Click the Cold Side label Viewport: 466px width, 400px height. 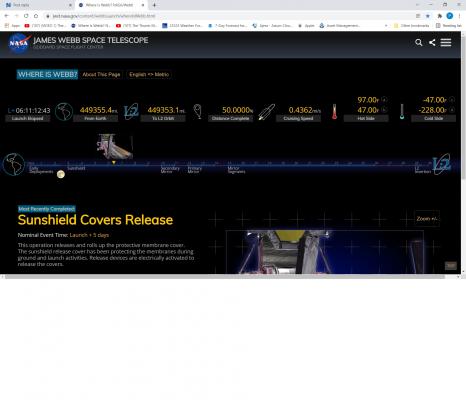pos(434,118)
